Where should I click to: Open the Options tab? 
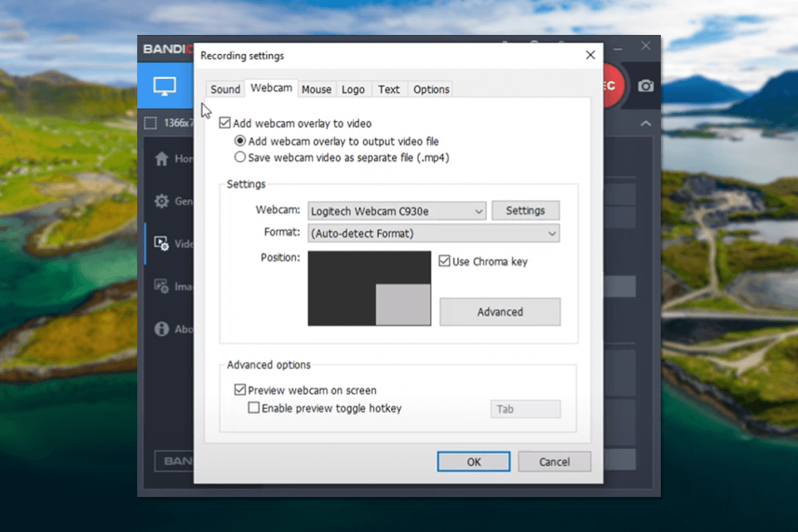[x=431, y=88]
